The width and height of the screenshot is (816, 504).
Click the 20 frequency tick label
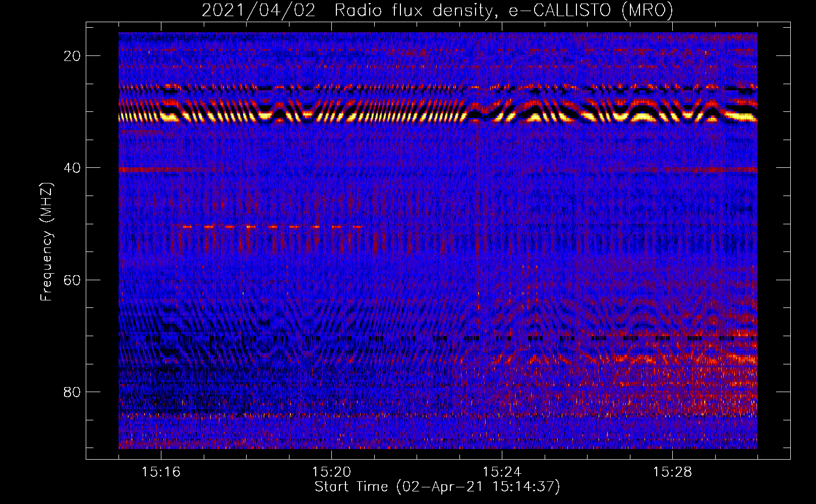[x=72, y=56]
